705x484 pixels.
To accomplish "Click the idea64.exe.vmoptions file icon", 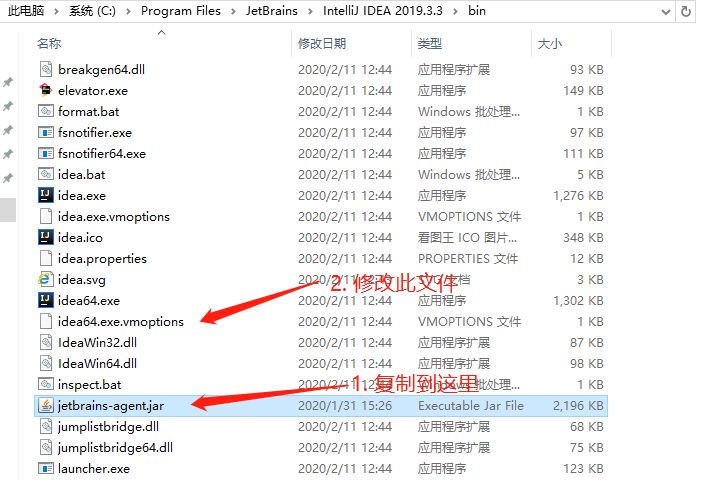I will coord(46,321).
